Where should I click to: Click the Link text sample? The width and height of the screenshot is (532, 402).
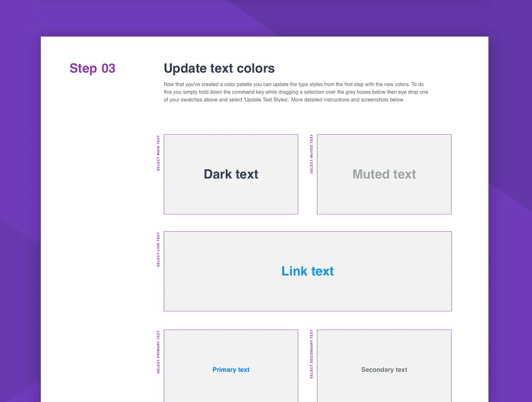click(x=307, y=271)
